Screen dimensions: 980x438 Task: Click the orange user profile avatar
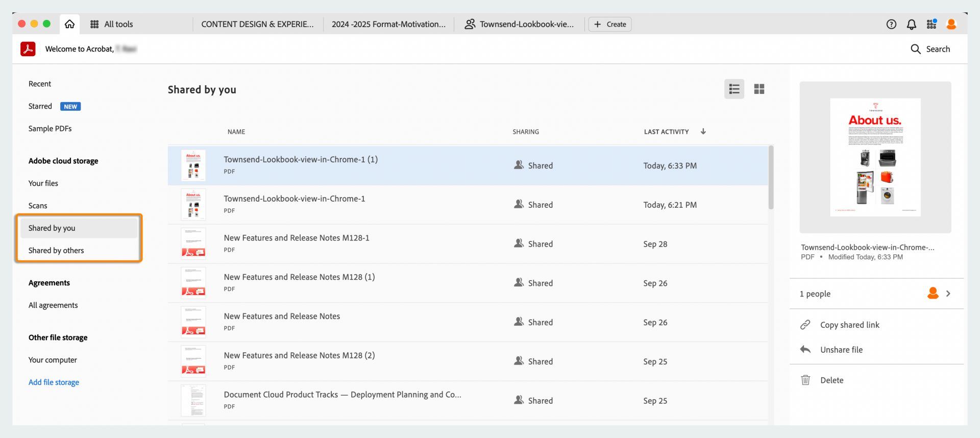[x=951, y=24]
